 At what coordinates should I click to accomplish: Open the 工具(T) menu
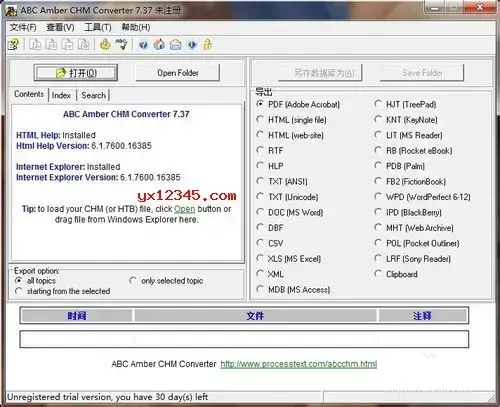pyautogui.click(x=98, y=27)
